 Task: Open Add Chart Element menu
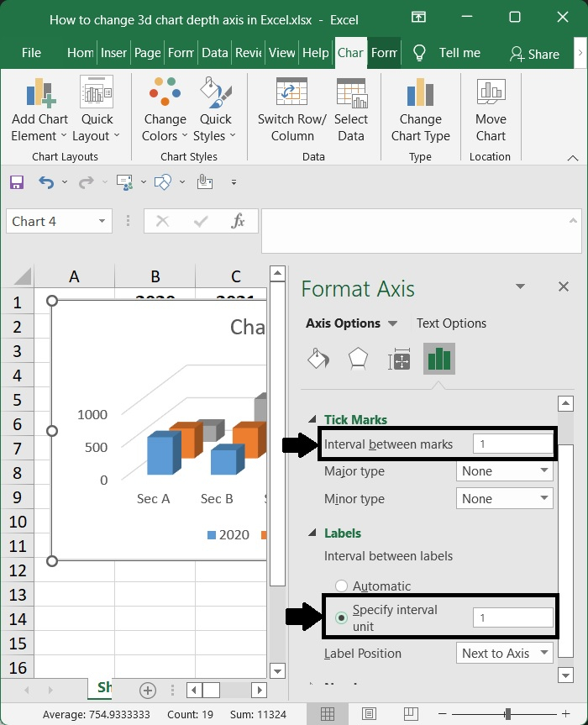click(x=39, y=110)
